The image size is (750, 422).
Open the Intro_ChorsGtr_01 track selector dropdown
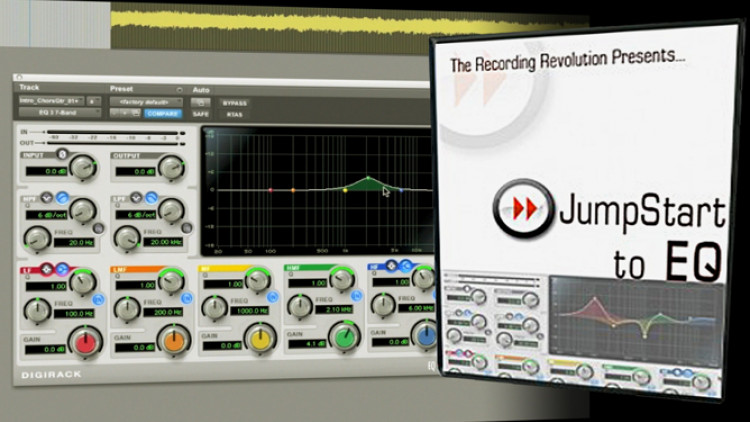(51, 101)
